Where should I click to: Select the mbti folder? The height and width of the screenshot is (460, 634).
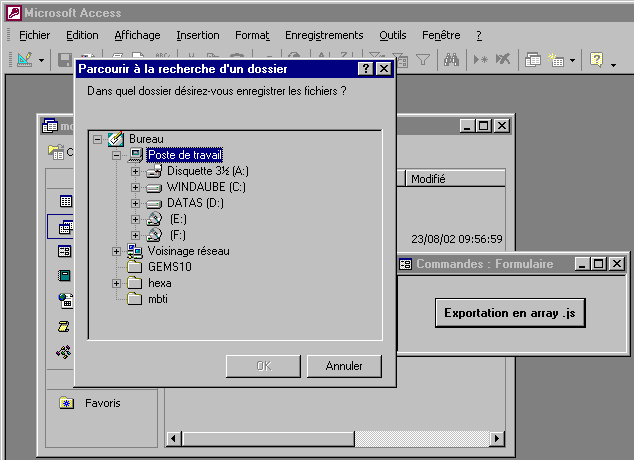(x=158, y=299)
